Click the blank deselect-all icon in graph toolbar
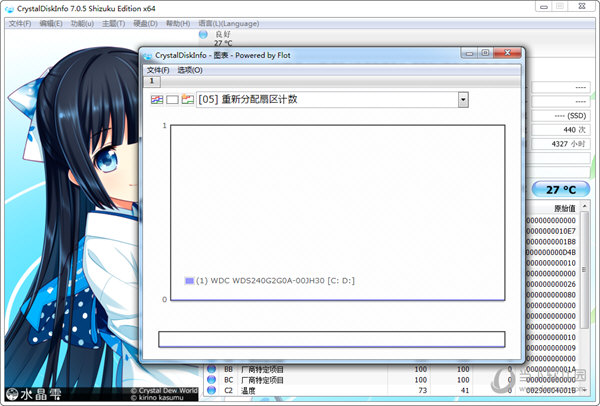The width and height of the screenshot is (600, 406). pyautogui.click(x=172, y=100)
